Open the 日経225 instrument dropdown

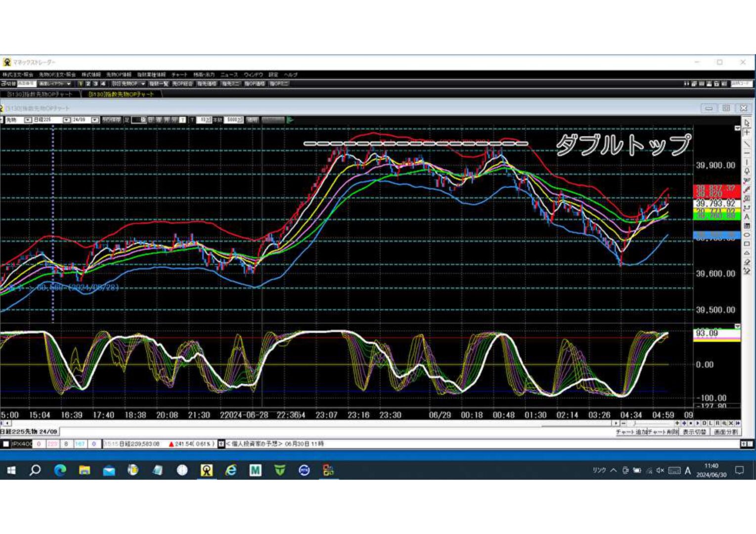coord(66,120)
